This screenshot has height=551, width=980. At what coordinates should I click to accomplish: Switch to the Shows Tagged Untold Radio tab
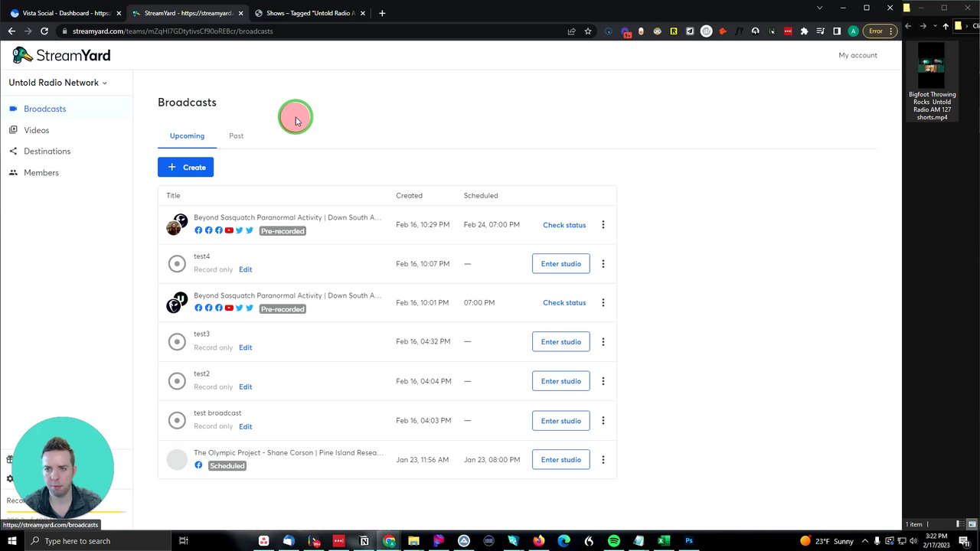tap(311, 13)
